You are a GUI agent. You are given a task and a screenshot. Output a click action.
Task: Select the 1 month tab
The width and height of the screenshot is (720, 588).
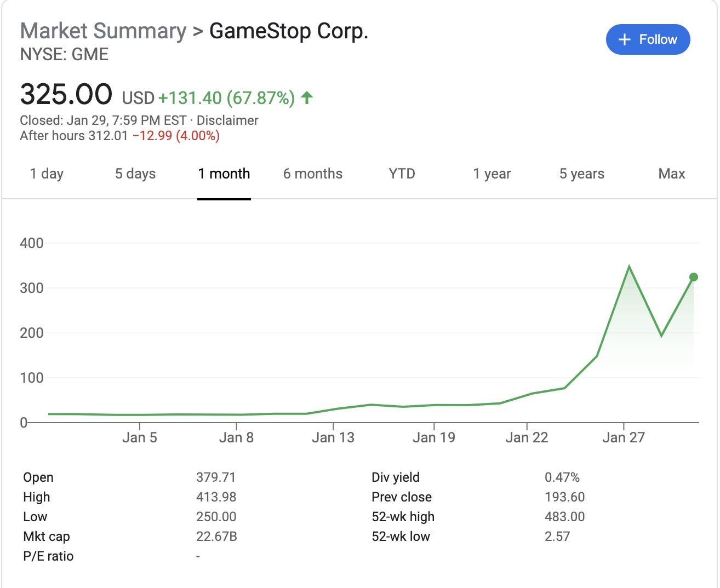(224, 174)
